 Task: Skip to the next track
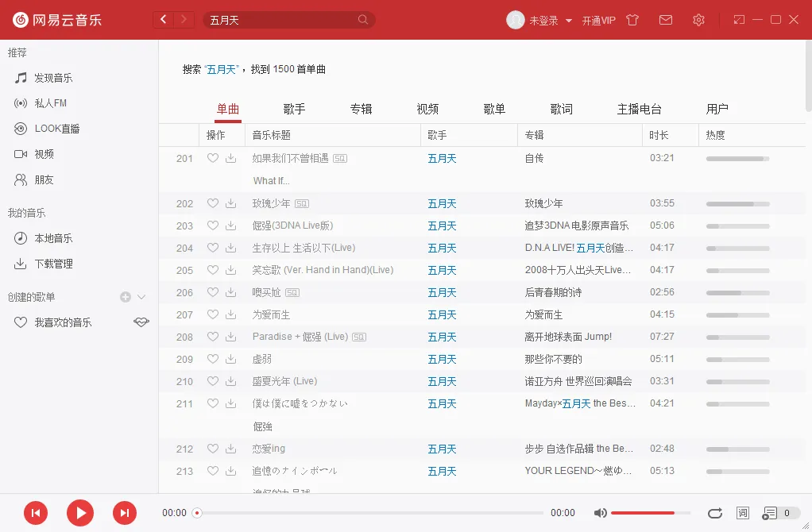click(x=125, y=513)
